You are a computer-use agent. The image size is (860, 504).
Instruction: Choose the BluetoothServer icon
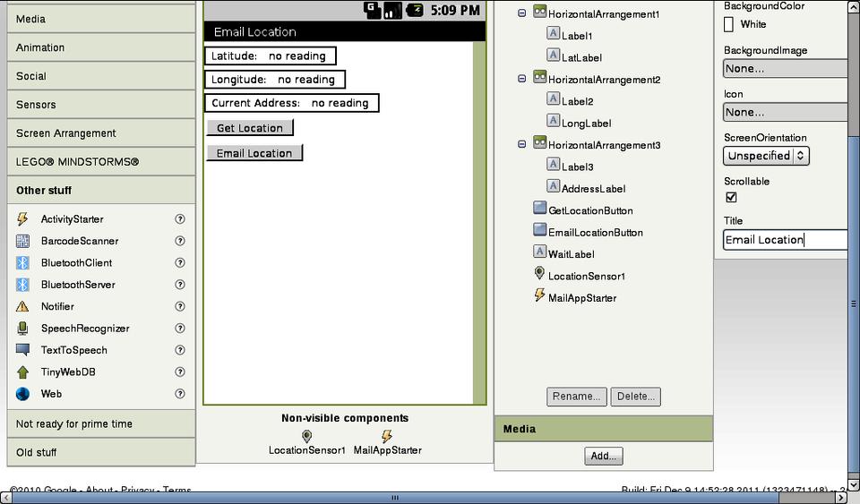(x=22, y=285)
